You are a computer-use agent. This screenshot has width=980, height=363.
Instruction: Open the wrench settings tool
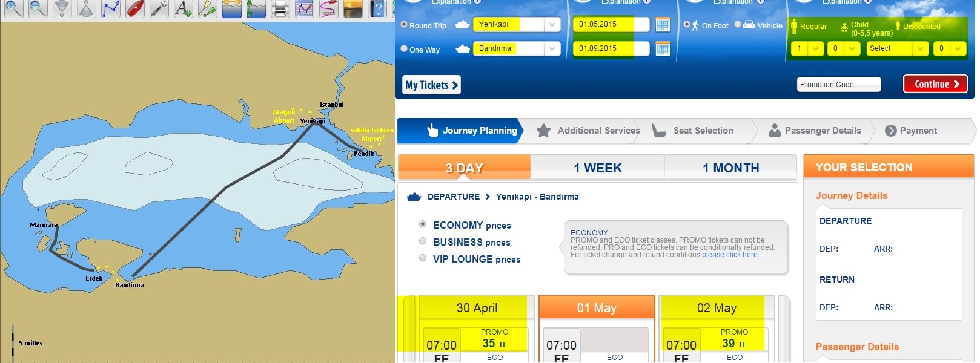pyautogui.click(x=159, y=8)
